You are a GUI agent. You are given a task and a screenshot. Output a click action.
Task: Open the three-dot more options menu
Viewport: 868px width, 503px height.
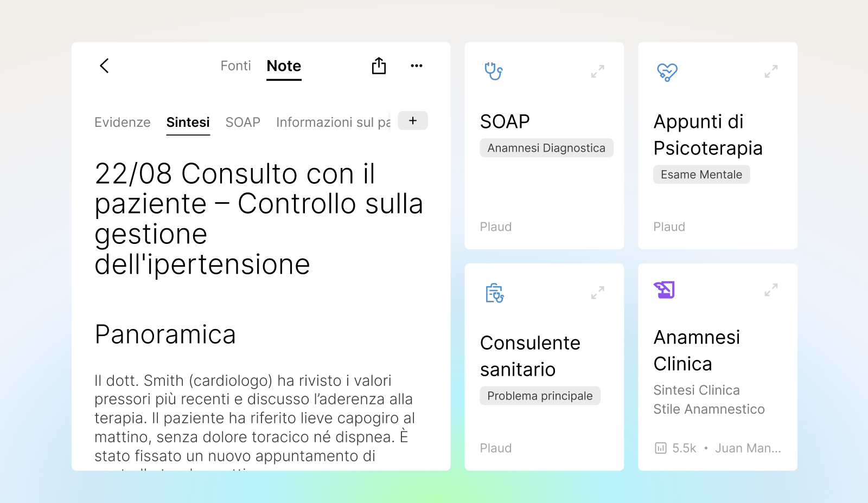point(416,66)
